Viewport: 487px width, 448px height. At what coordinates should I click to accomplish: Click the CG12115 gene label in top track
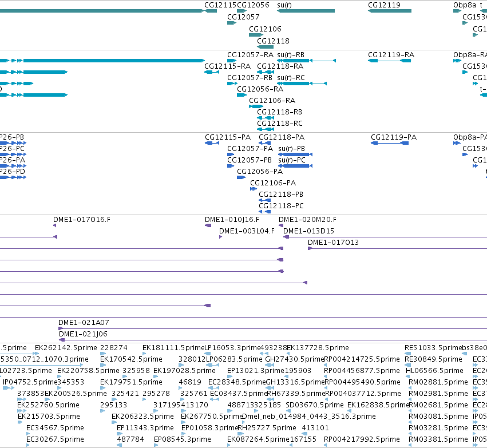(x=220, y=5)
